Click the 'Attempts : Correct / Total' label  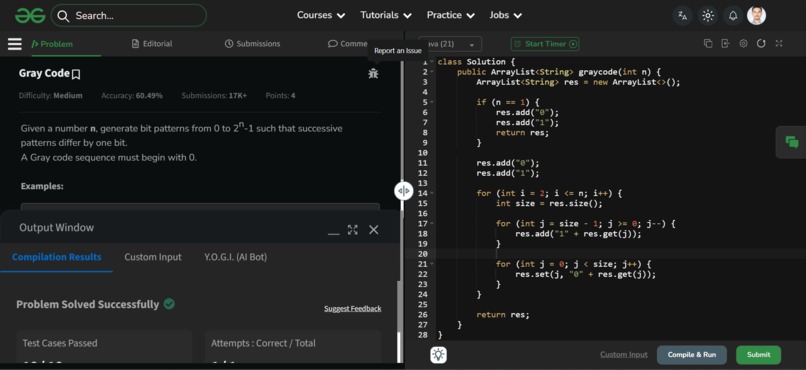pos(263,343)
